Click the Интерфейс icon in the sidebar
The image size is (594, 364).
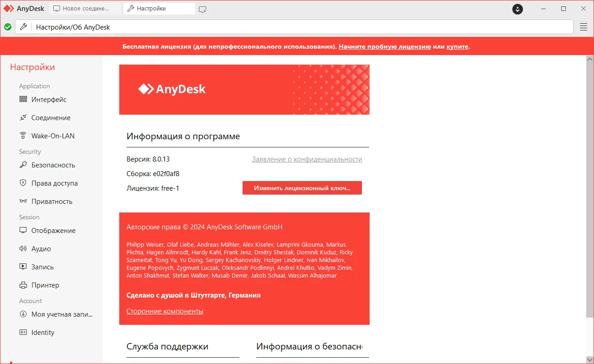click(x=23, y=99)
